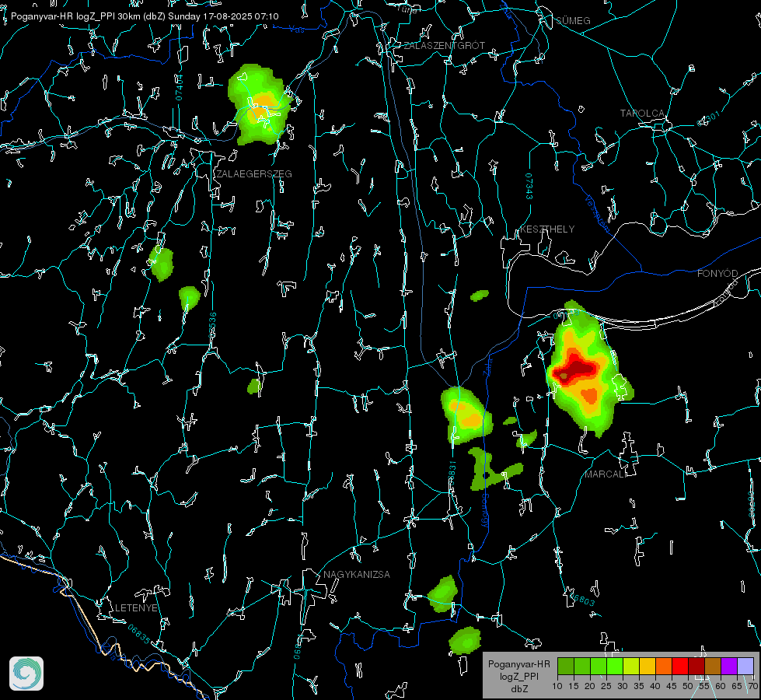Click the legend scale value 70

click(753, 686)
